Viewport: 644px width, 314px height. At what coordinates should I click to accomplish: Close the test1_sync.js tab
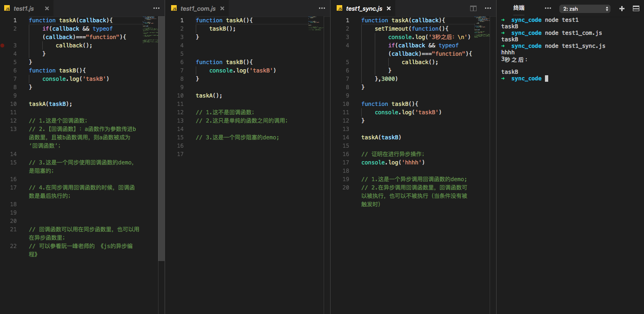click(389, 8)
